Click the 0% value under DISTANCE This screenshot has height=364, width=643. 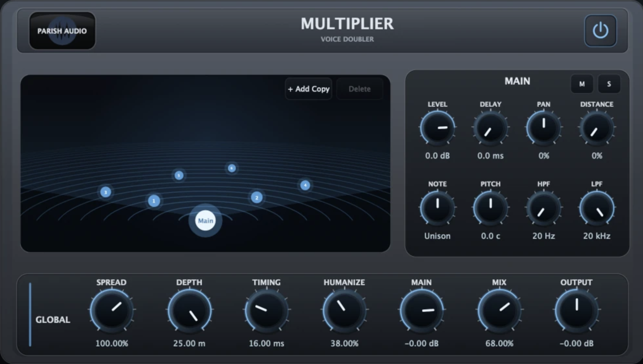[597, 156]
